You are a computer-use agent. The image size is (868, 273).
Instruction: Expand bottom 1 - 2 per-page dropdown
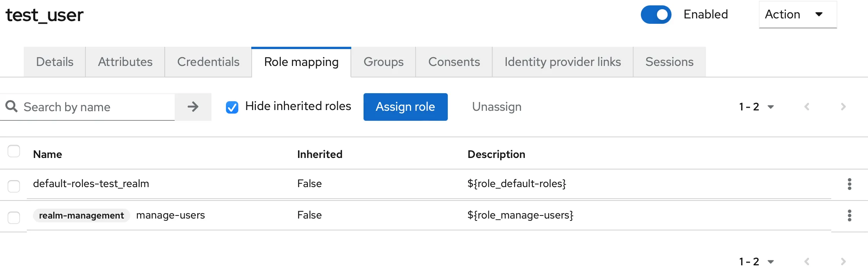756,261
